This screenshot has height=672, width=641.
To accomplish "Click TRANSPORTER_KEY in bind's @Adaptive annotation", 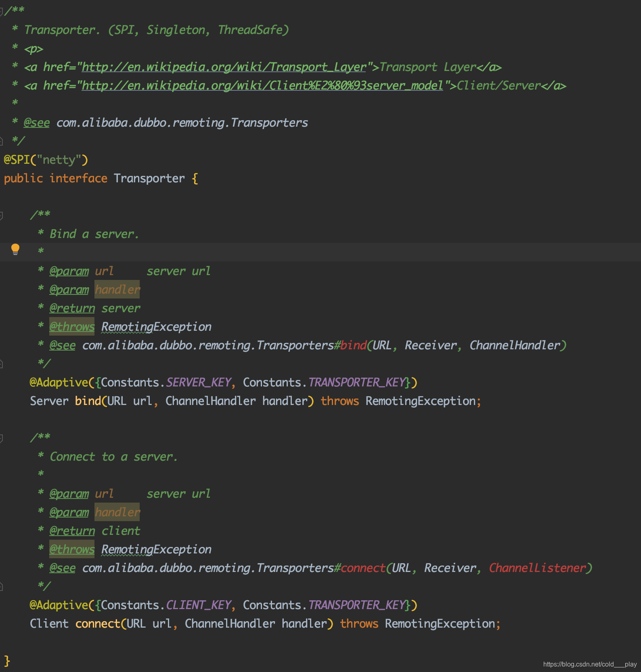I will coord(357,382).
